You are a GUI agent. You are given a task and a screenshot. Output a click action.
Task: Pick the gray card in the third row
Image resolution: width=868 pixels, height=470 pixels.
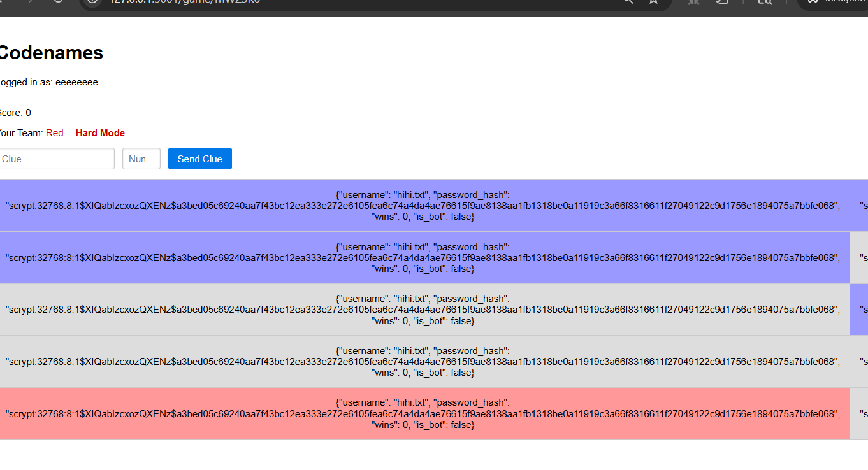[423, 310]
